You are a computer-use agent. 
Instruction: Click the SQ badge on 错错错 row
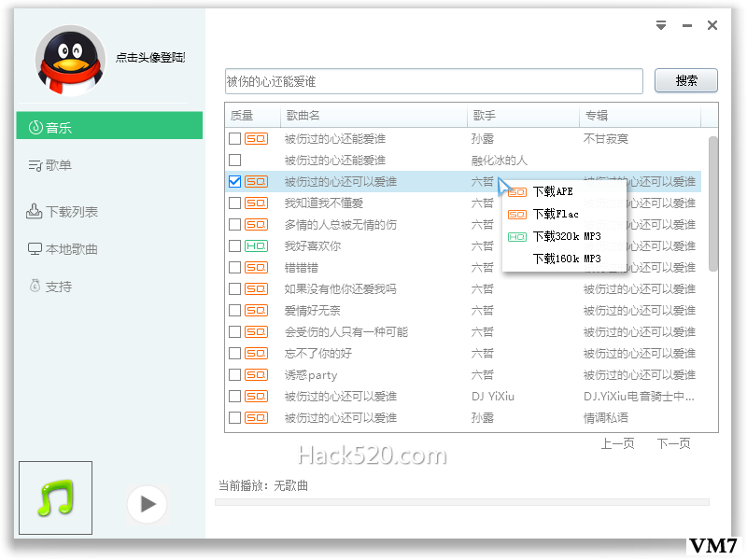256,268
